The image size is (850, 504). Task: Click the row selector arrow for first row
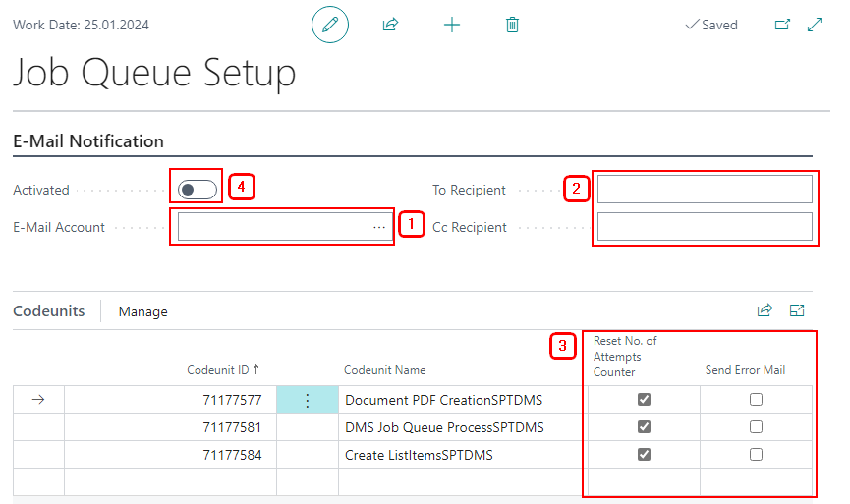point(38,400)
